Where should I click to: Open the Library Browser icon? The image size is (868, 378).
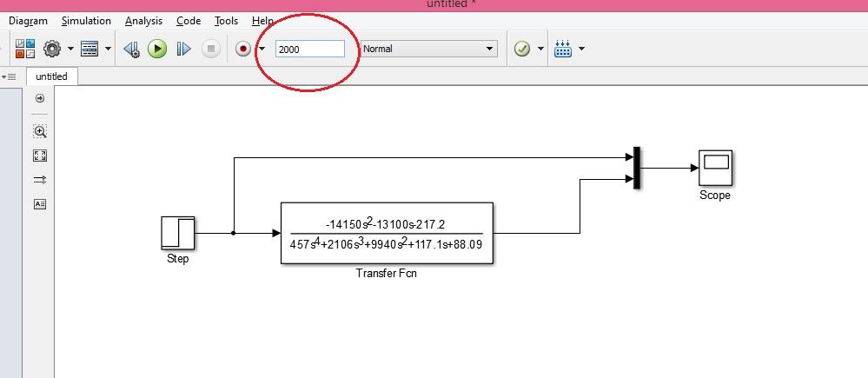point(25,49)
